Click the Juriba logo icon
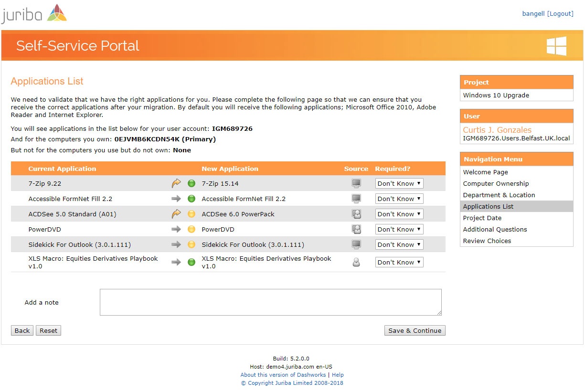The image size is (585, 392). (x=56, y=13)
